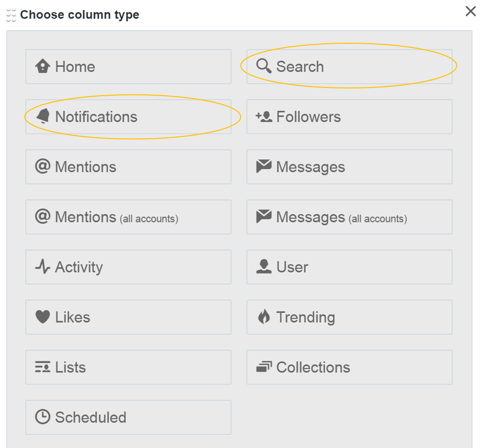The image size is (481, 448).
Task: Click the Lists icon
Action: (x=43, y=367)
